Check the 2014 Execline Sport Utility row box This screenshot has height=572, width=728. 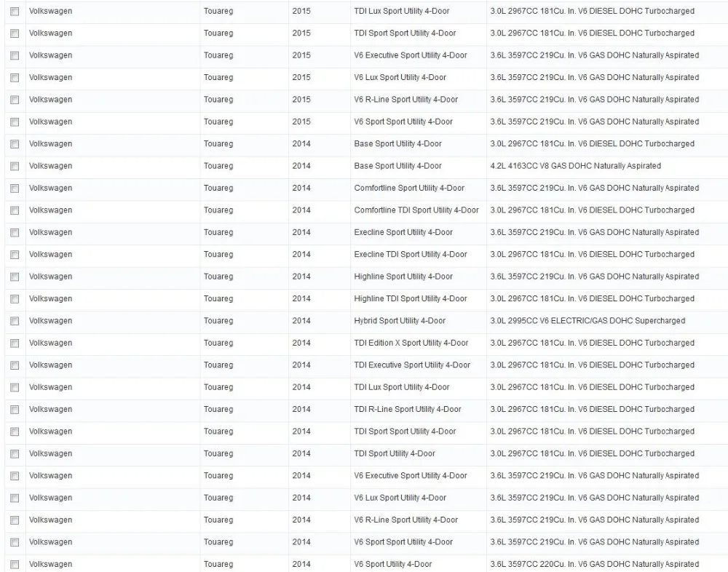pos(15,233)
